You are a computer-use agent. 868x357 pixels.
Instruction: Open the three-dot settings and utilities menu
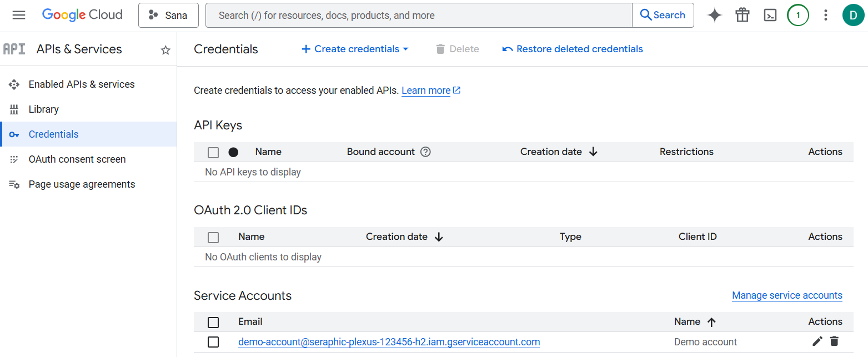(x=825, y=15)
